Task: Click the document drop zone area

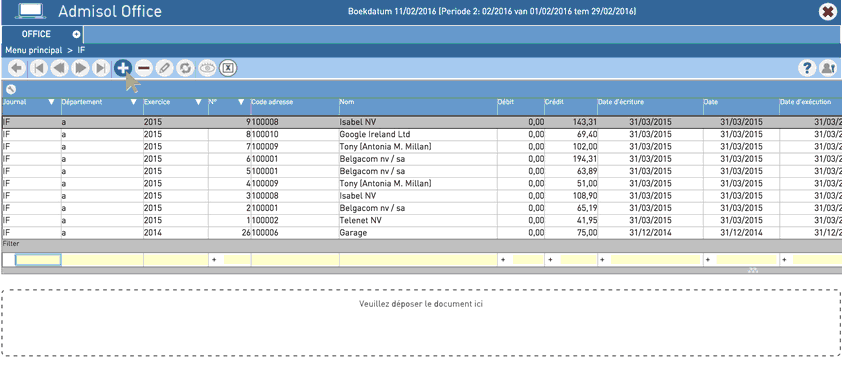Action: [x=421, y=323]
